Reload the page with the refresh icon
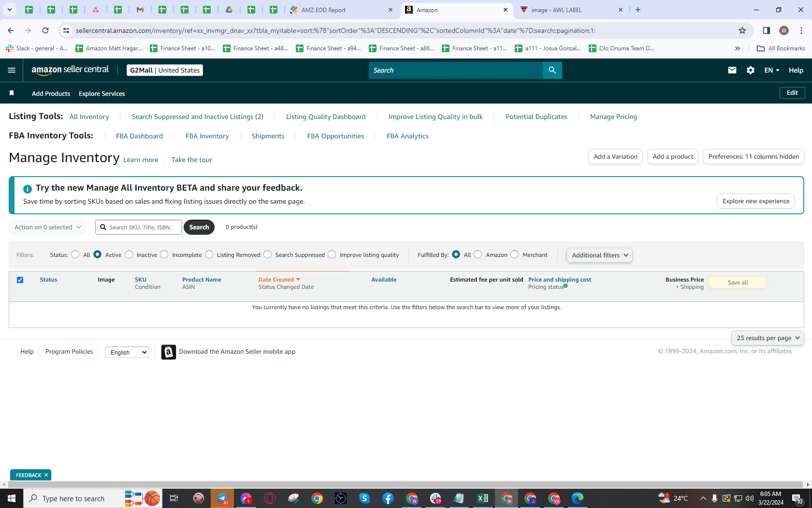The width and height of the screenshot is (812, 508). [x=45, y=30]
